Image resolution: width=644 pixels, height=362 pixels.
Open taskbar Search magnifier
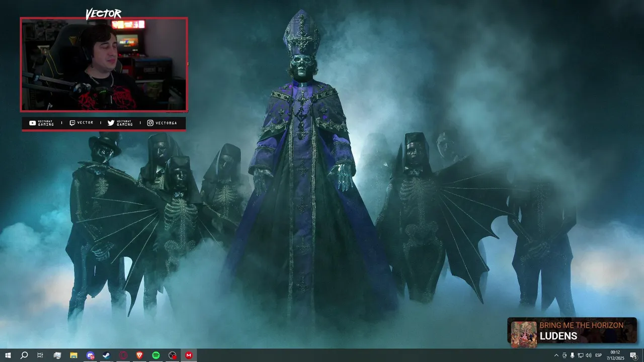coord(24,355)
